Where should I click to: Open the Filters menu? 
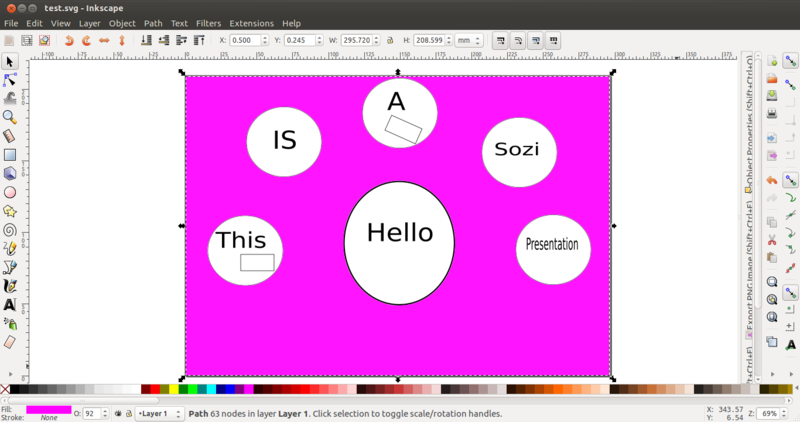click(x=209, y=23)
